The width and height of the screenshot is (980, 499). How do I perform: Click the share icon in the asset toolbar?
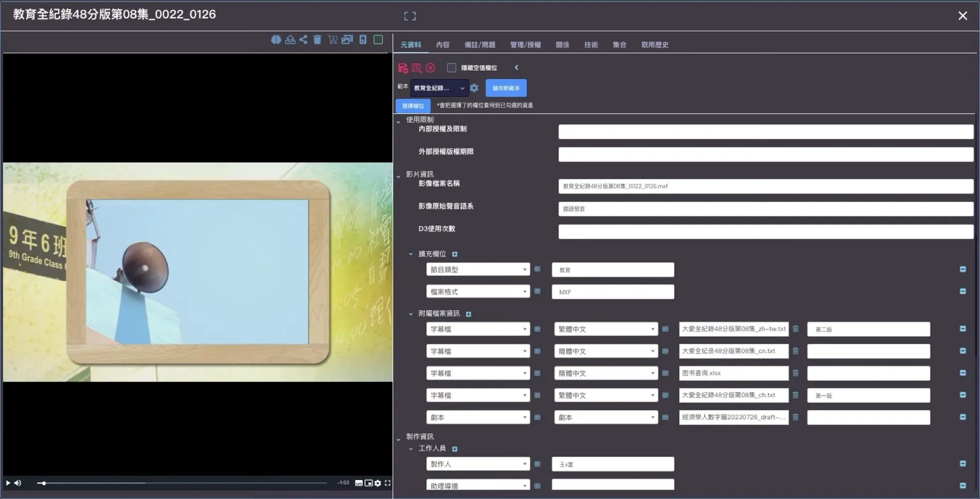click(x=303, y=40)
